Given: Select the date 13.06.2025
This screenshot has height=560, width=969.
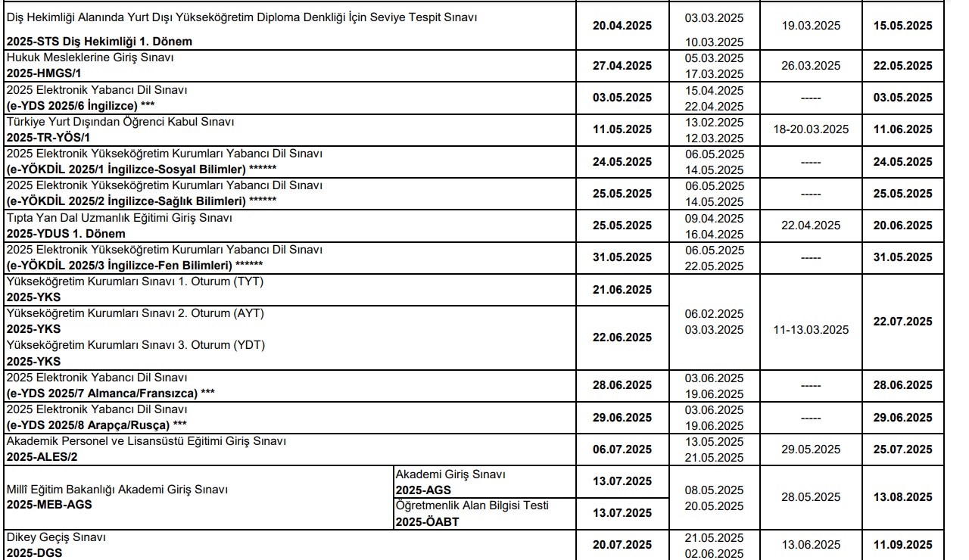Looking at the screenshot, I should point(811,545).
